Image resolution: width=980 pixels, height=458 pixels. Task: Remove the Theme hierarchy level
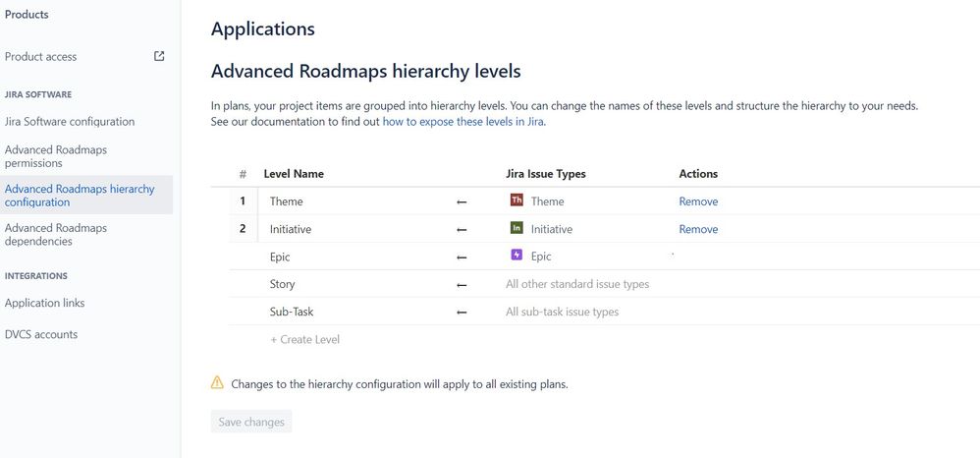[x=698, y=201]
